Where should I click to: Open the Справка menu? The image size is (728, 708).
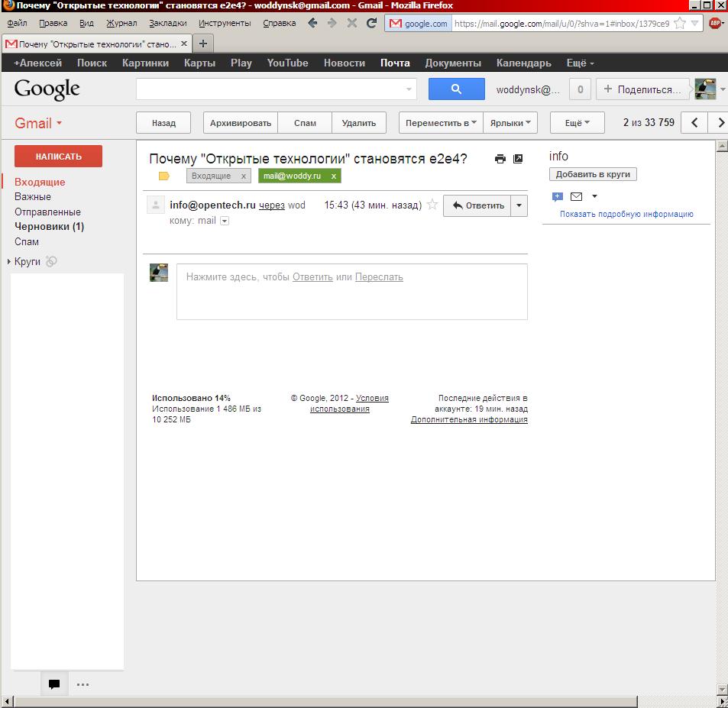point(279,23)
